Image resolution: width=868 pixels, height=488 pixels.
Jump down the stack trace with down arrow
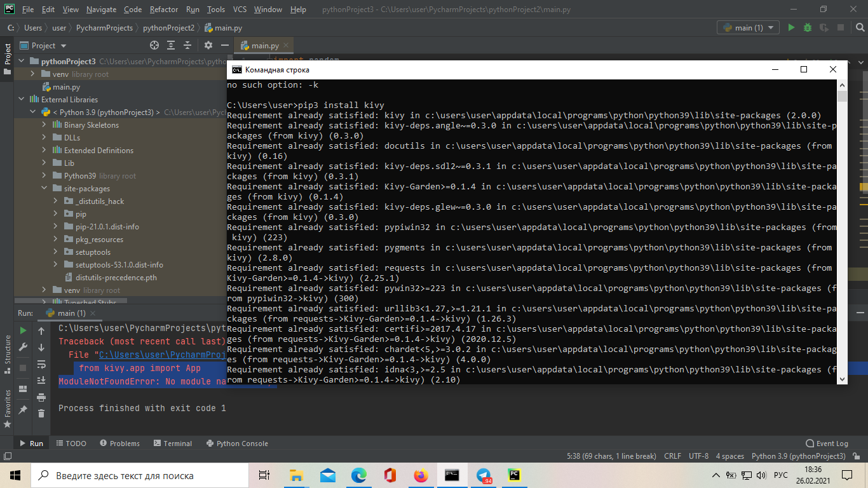41,347
